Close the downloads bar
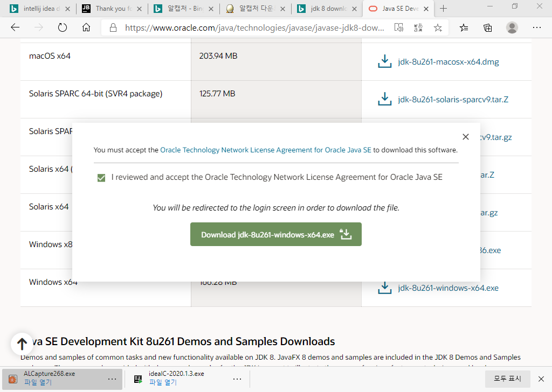 (541, 379)
